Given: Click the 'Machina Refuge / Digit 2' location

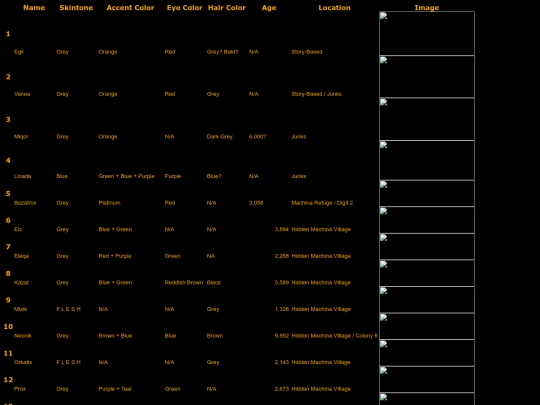Looking at the screenshot, I should coord(322,202).
